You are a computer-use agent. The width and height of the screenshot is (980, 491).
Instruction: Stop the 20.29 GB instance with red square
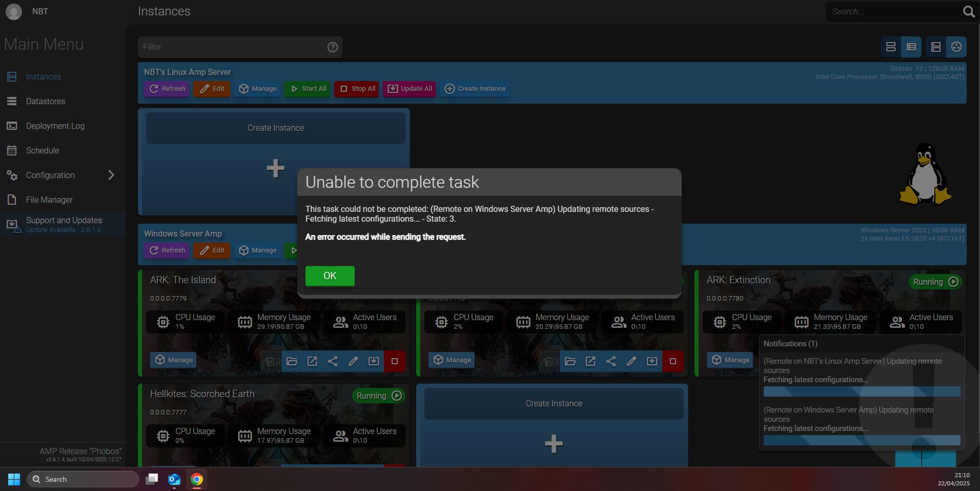[673, 361]
